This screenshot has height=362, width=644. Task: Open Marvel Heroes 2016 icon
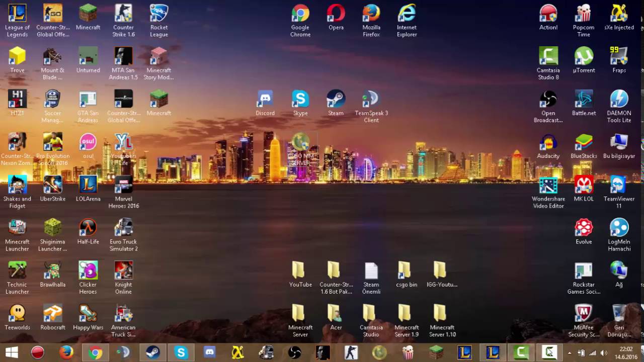coord(123,192)
